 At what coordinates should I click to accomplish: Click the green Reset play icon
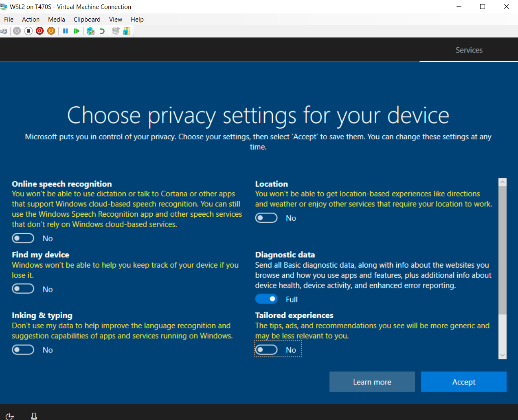pos(76,31)
